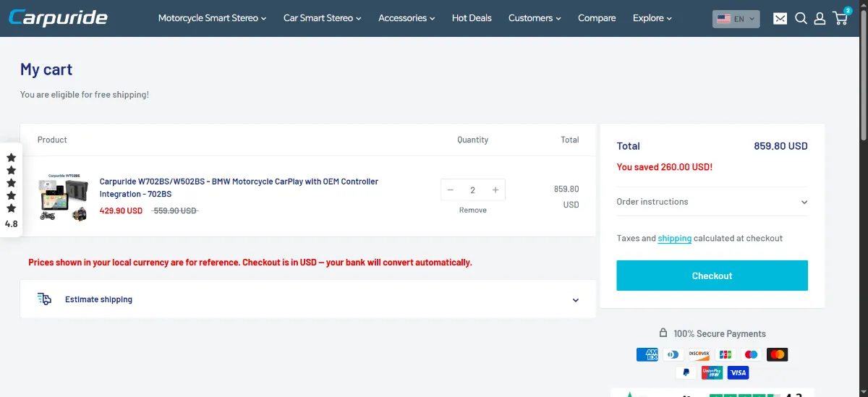Click the quantity field showing 2
The width and height of the screenshot is (868, 397).
coord(473,190)
